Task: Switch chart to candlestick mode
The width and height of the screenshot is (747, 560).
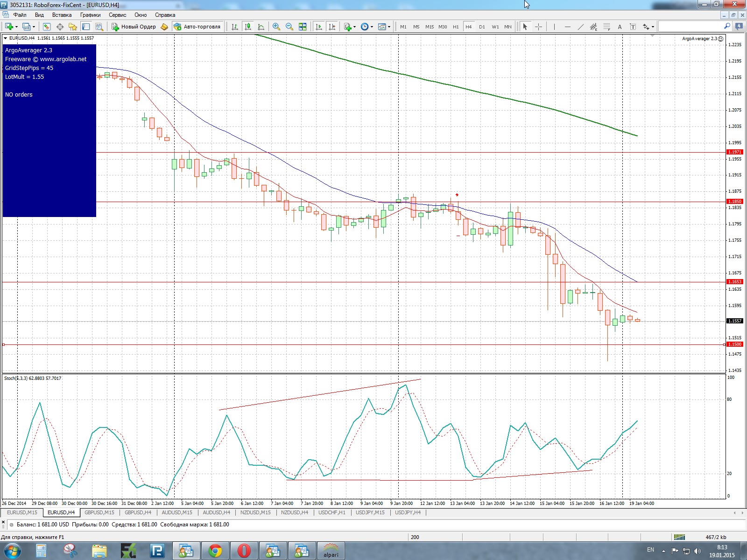Action: click(x=248, y=27)
